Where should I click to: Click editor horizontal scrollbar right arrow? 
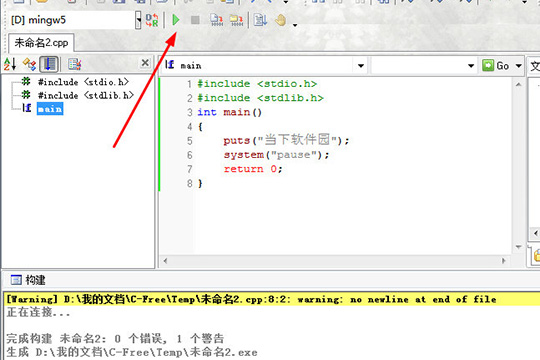(503, 261)
